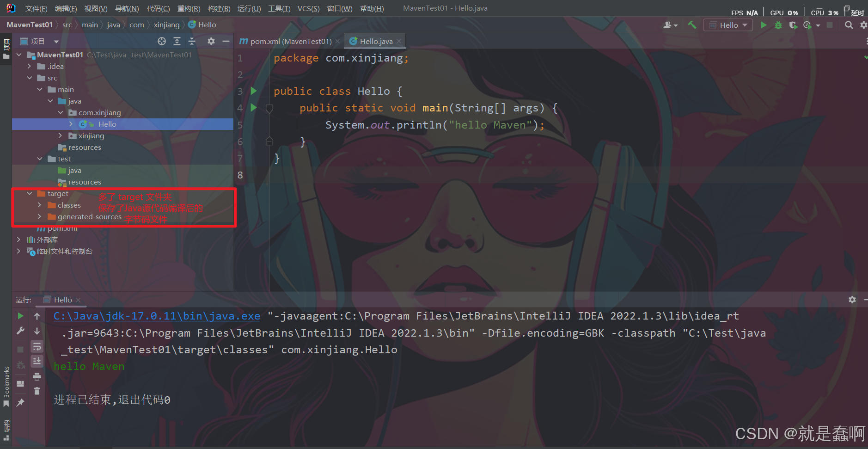Open the 重构(R) menu
The image size is (868, 449).
(189, 8)
